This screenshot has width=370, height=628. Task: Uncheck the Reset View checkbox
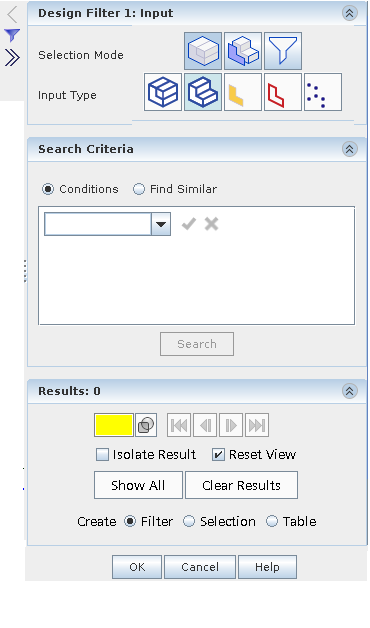click(x=218, y=455)
